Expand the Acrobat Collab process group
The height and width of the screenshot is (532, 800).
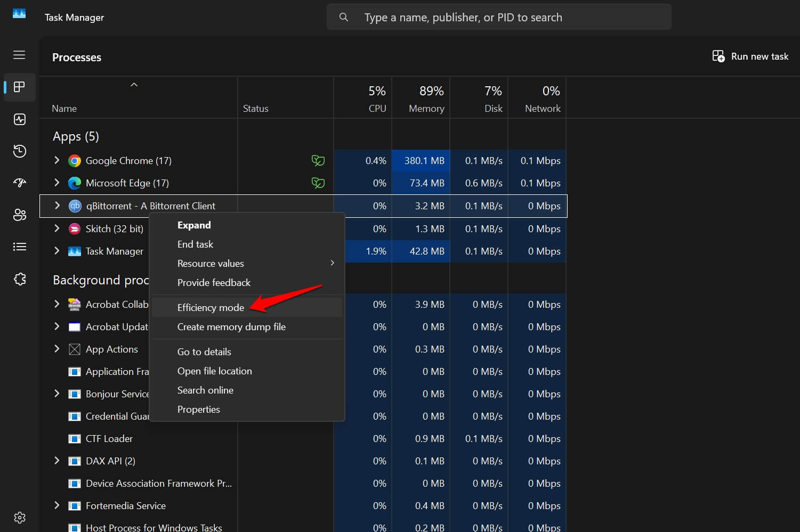tap(56, 304)
